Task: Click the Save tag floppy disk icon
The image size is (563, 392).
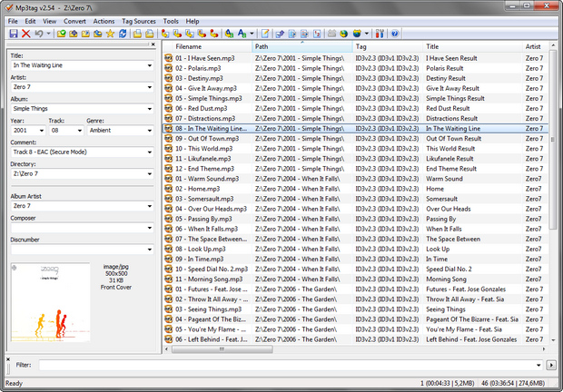Action: pyautogui.click(x=14, y=34)
